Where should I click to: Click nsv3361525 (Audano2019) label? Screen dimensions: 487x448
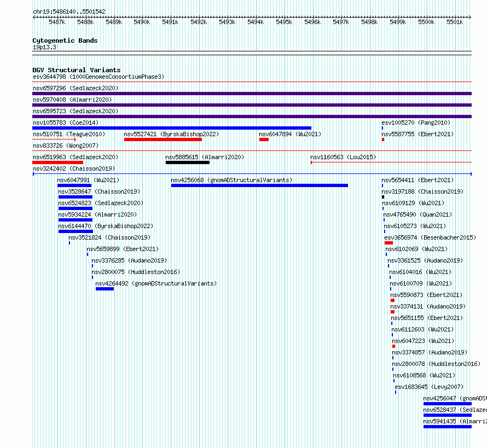(x=425, y=260)
